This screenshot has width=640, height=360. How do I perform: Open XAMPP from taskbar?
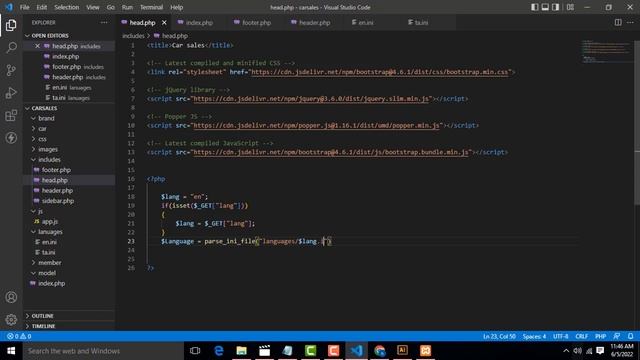(x=425, y=351)
